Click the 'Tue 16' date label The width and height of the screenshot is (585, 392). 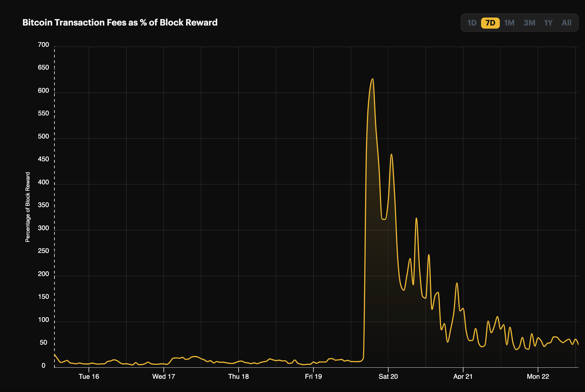click(89, 376)
